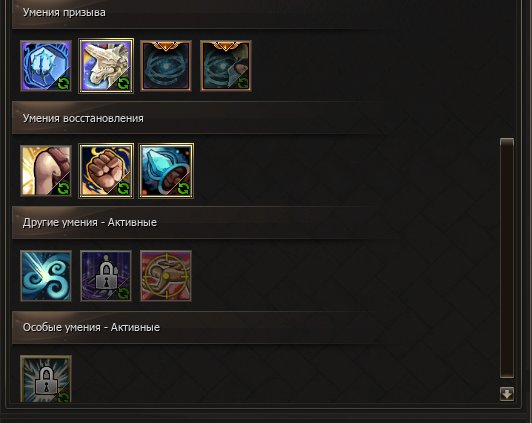Toggle auto-use arrows on dragon skull skill
Image resolution: width=532 pixels, height=423 pixels.
point(124,83)
